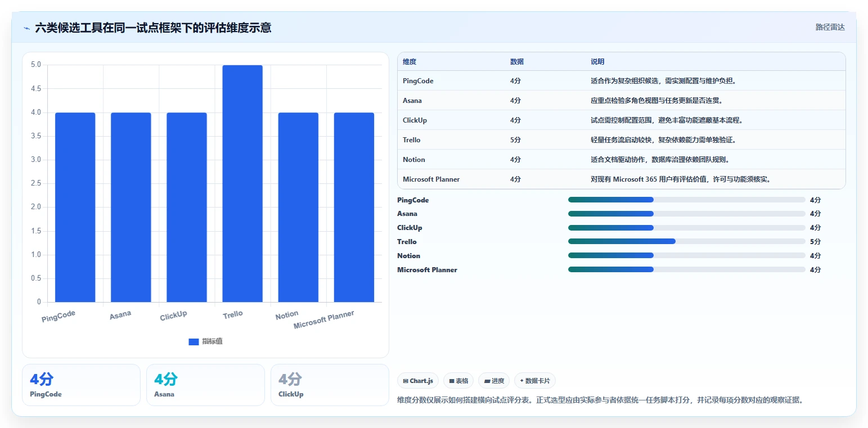
Task: Click the Trello progress bar
Action: [x=687, y=241]
